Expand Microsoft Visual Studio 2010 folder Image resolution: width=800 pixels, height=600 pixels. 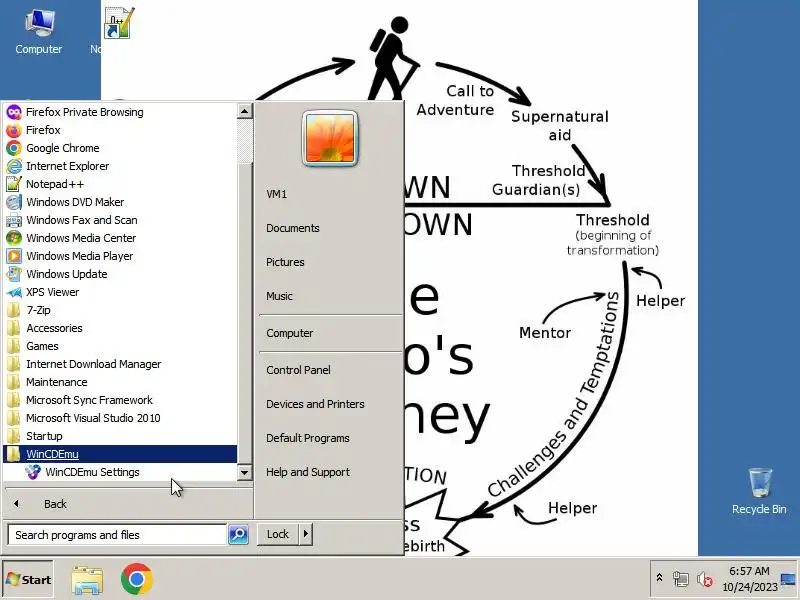(x=120, y=418)
